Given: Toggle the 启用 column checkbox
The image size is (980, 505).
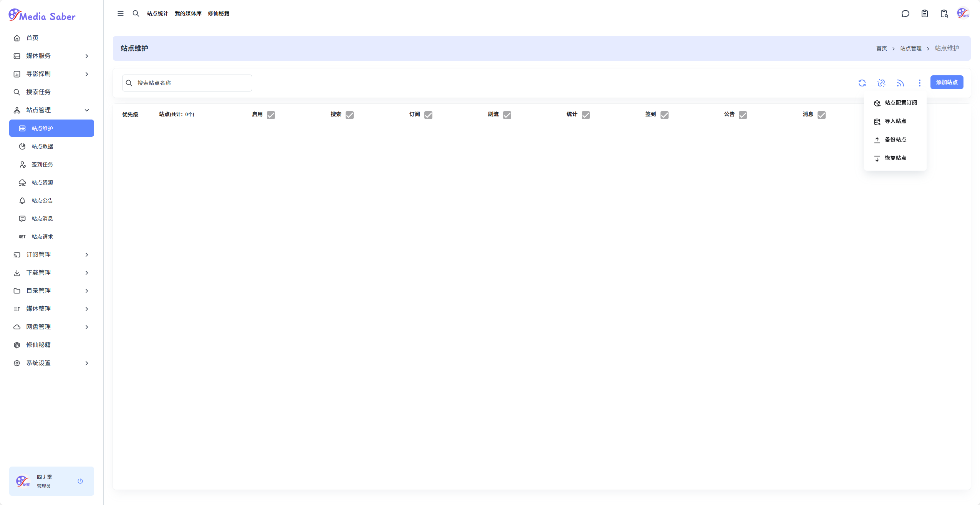Looking at the screenshot, I should pyautogui.click(x=271, y=115).
